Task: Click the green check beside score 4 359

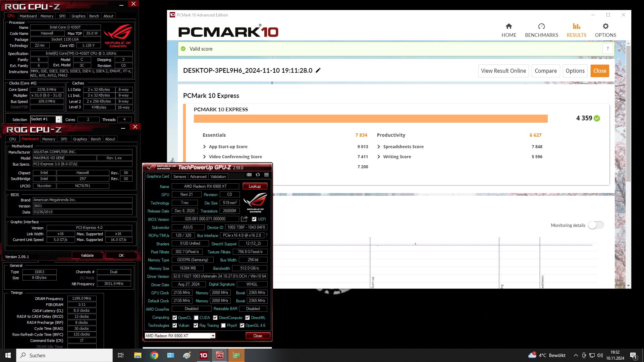Action: (597, 118)
